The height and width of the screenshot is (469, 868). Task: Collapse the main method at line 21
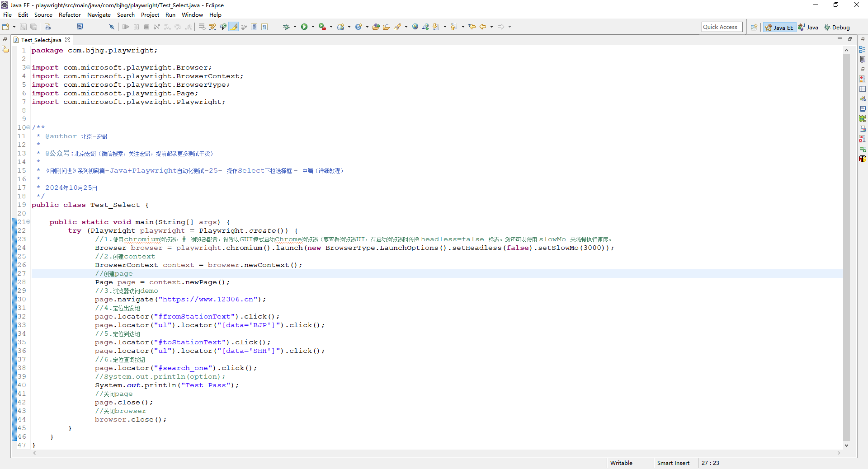coord(28,222)
